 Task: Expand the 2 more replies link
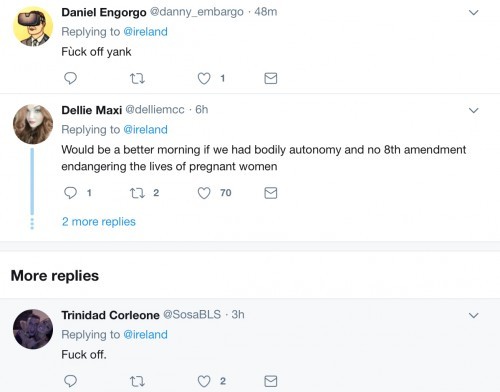(99, 222)
